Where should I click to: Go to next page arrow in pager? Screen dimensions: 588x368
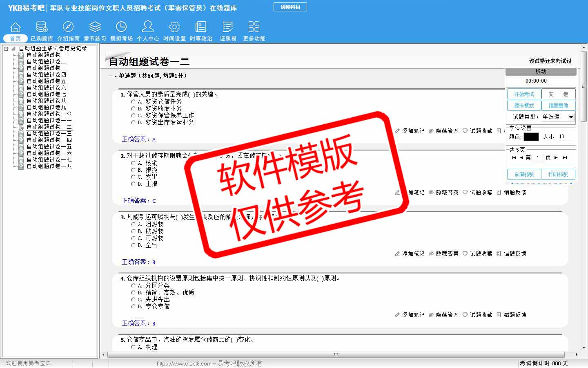[556, 158]
